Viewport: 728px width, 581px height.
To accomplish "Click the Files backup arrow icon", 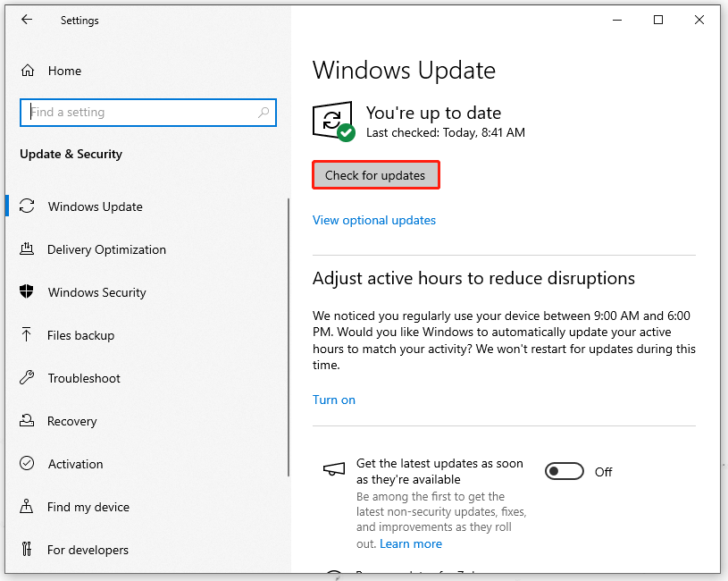I will click(x=27, y=334).
